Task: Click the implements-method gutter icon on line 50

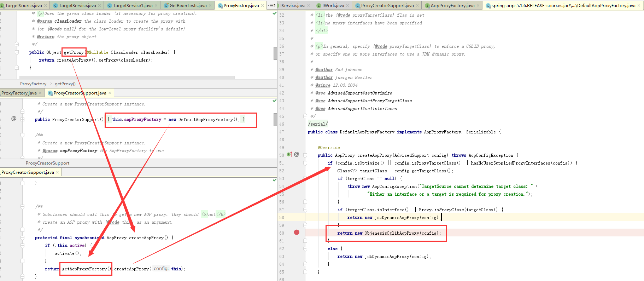Action: [x=289, y=154]
